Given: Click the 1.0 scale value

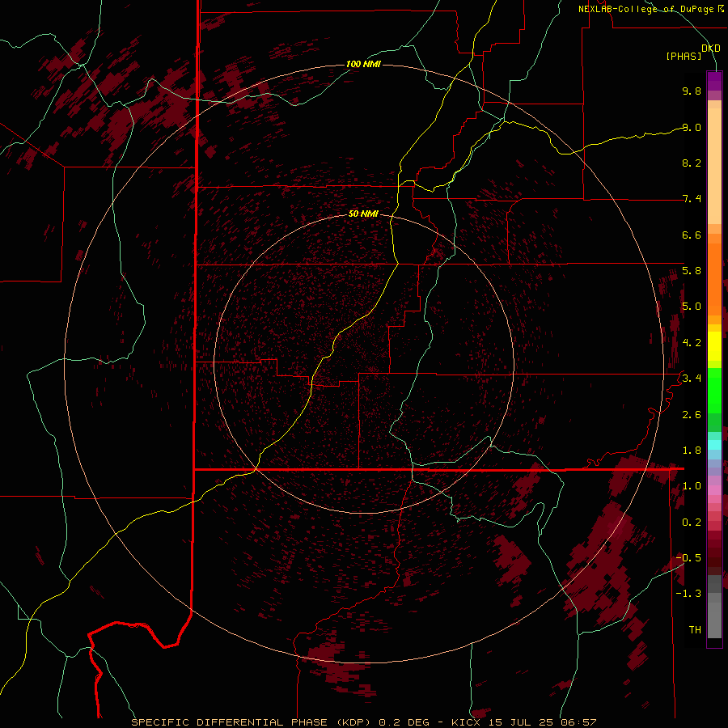Looking at the screenshot, I should click(692, 486).
